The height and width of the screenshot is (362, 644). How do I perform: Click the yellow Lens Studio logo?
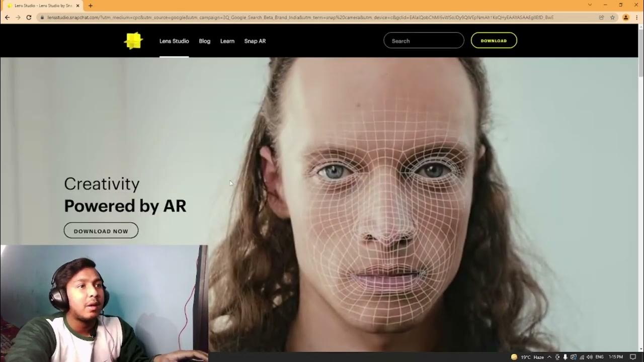point(133,41)
